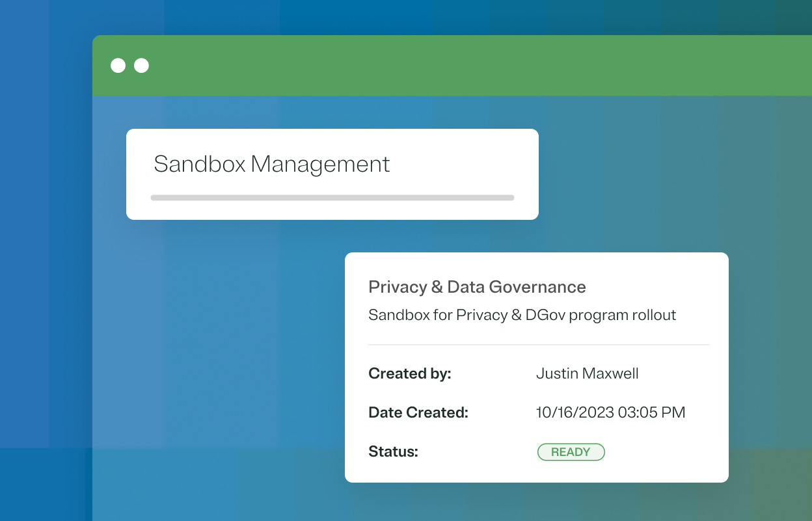Click the Created by label
This screenshot has width=812, height=521.
coord(409,374)
